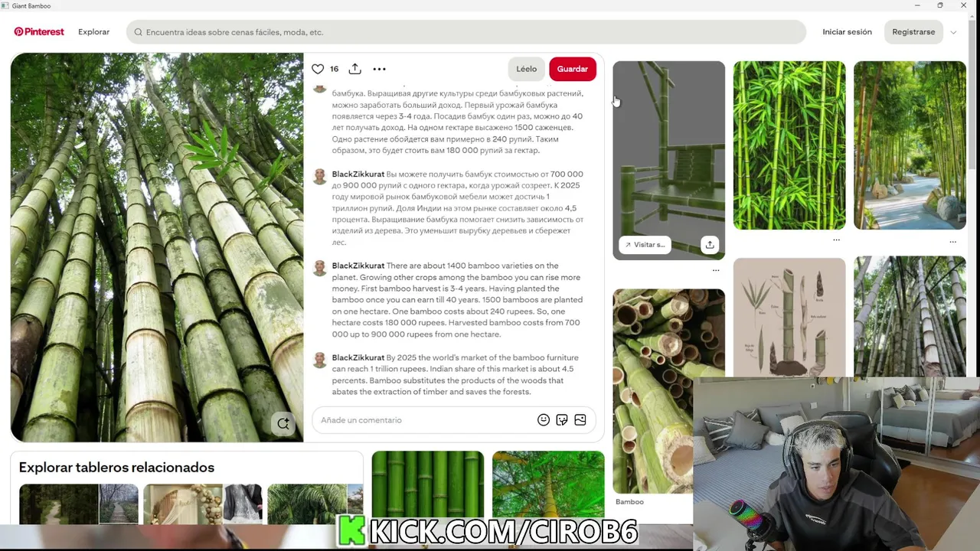Open three-dot menu under green bamboo forest pin
This screenshot has width=980, height=551.
point(836,240)
